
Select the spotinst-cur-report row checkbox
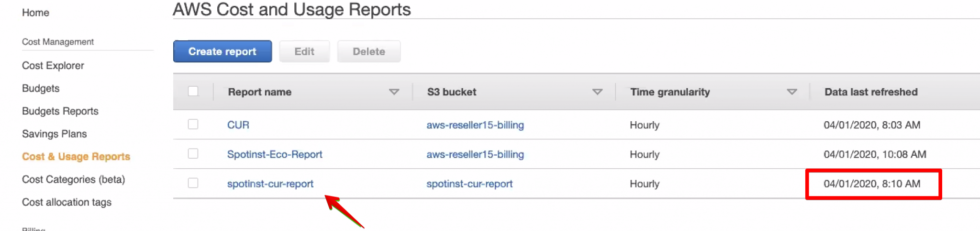[x=193, y=183]
